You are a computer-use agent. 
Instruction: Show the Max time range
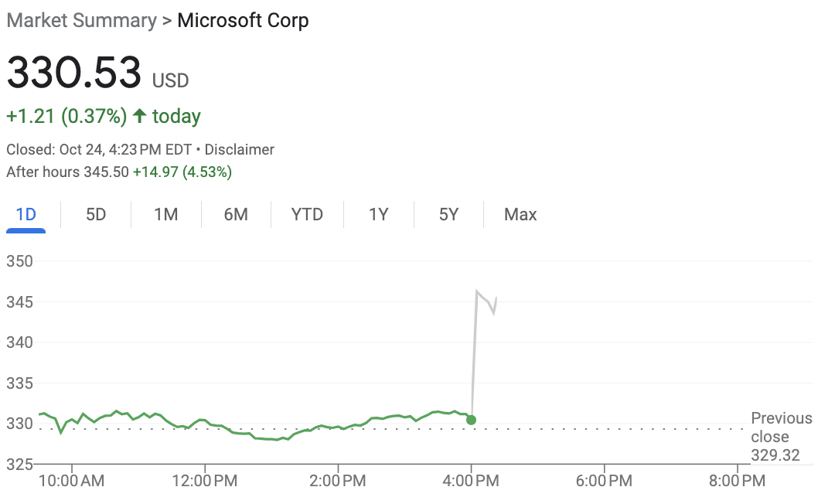coord(520,214)
